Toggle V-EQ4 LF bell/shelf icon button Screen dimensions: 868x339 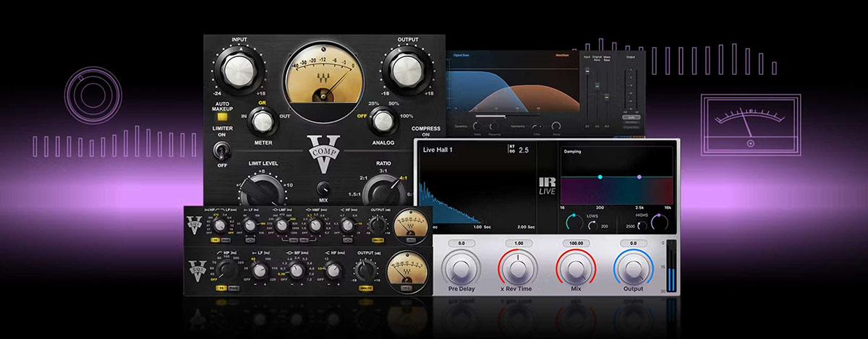tap(250, 241)
